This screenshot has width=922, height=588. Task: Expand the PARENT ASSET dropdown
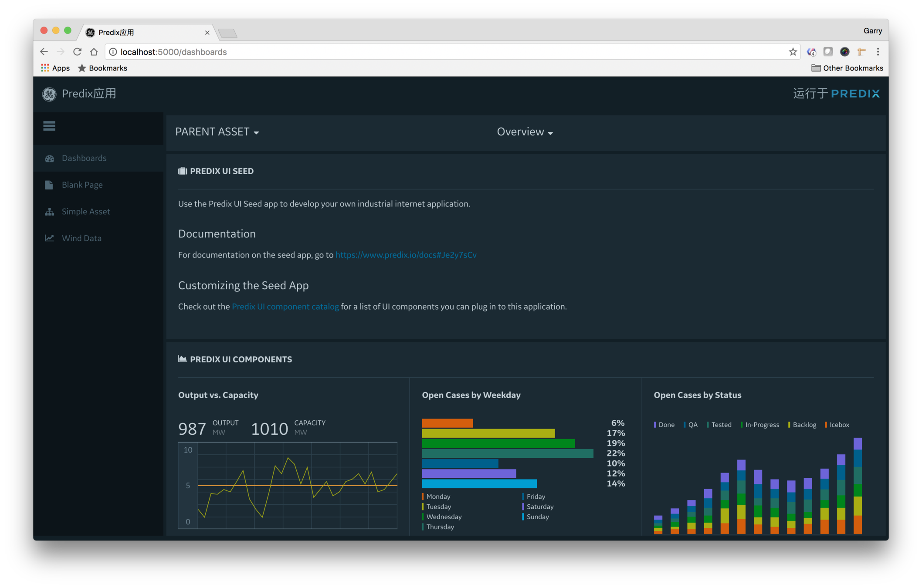[x=217, y=132]
